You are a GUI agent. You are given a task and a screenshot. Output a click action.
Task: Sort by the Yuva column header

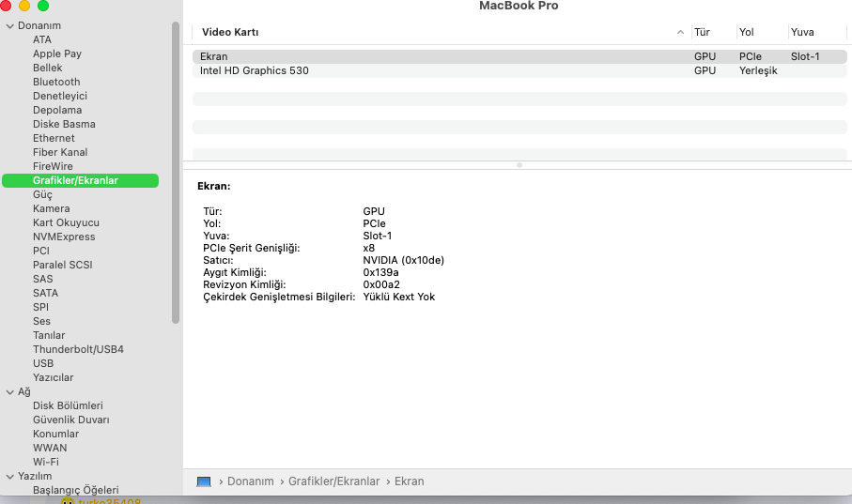pyautogui.click(x=802, y=32)
